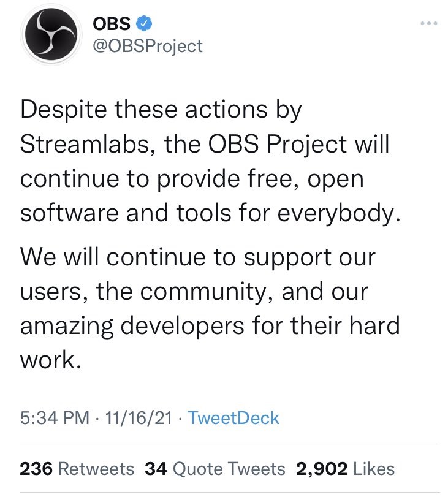
Task: Open the @OBSProject handle link
Action: [148, 47]
